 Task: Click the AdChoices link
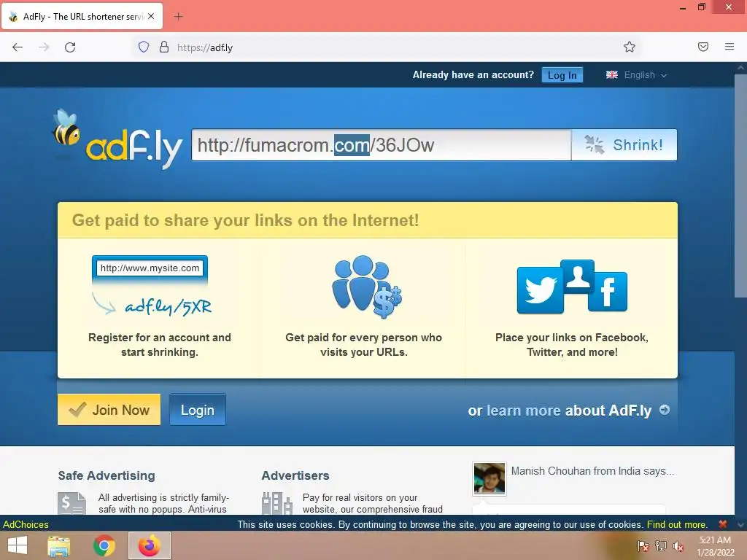click(26, 524)
